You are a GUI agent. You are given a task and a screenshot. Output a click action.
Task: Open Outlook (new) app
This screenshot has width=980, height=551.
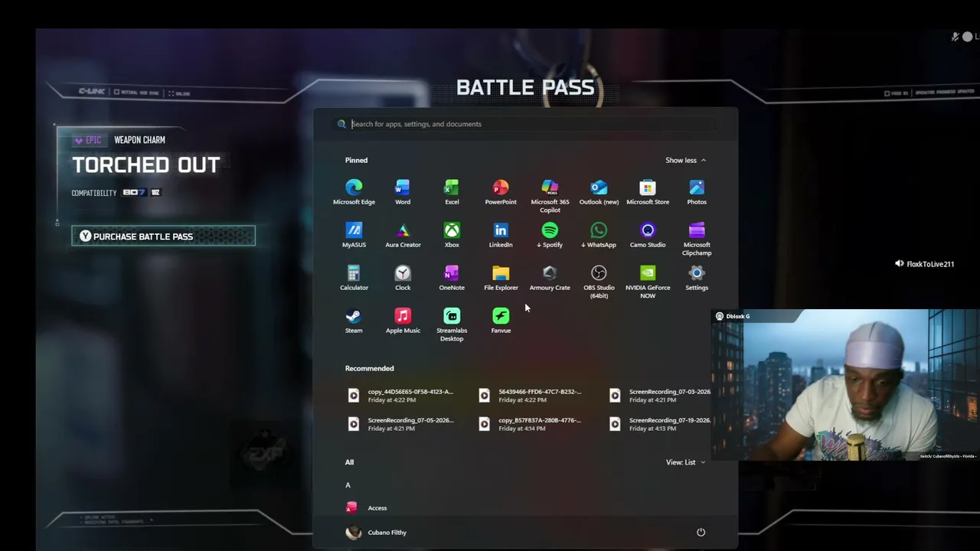coord(599,192)
